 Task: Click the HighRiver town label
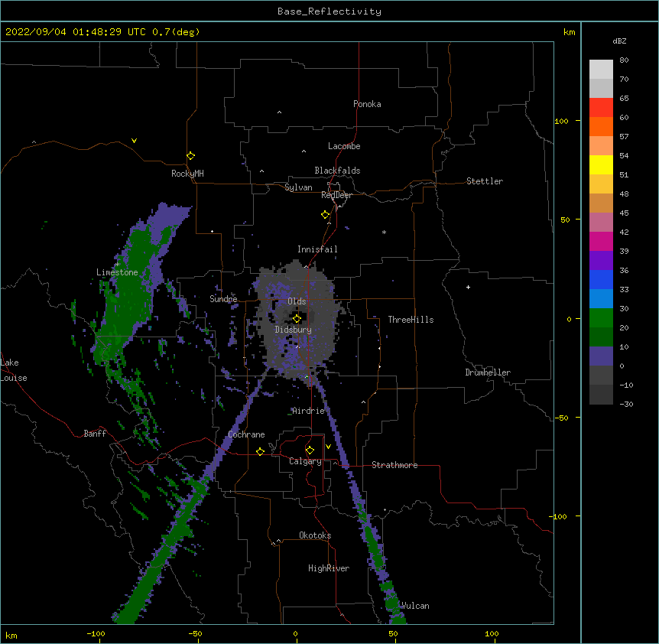coord(329,568)
